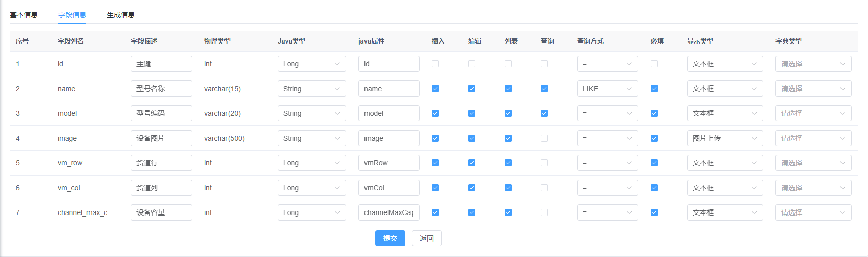The image size is (868, 257).
Task: Click the 显示类型 column header
Action: click(700, 41)
